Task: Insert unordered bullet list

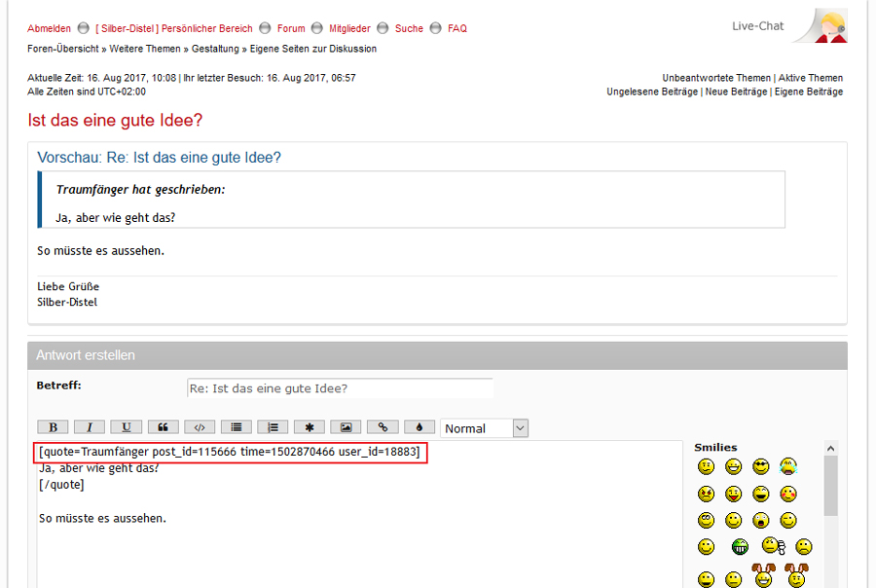Action: (237, 427)
